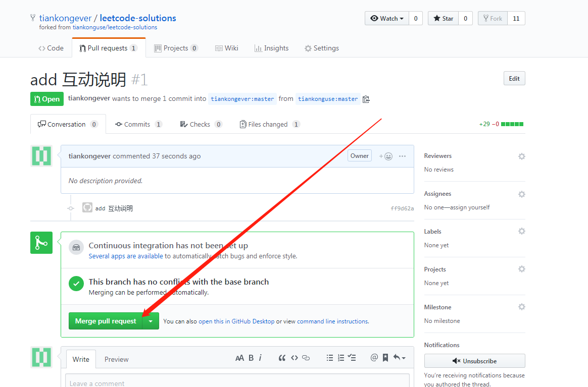The height and width of the screenshot is (387, 588).
Task: Open the Projects gear in the sidebar
Action: click(522, 269)
